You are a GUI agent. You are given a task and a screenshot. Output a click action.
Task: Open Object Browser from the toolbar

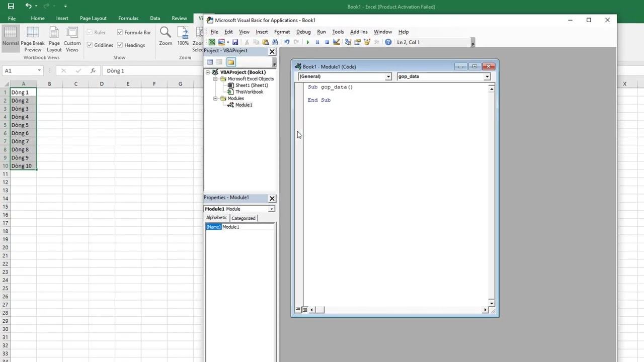[x=367, y=42]
